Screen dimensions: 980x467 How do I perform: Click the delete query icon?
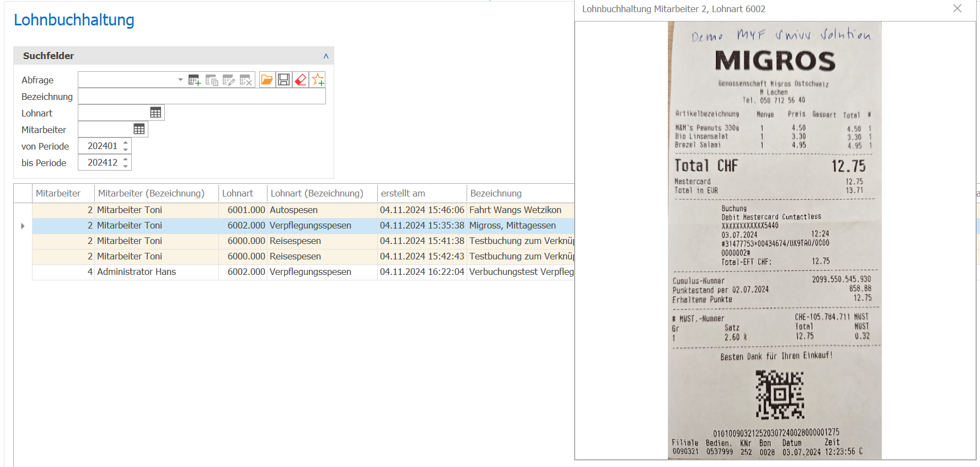click(x=246, y=80)
